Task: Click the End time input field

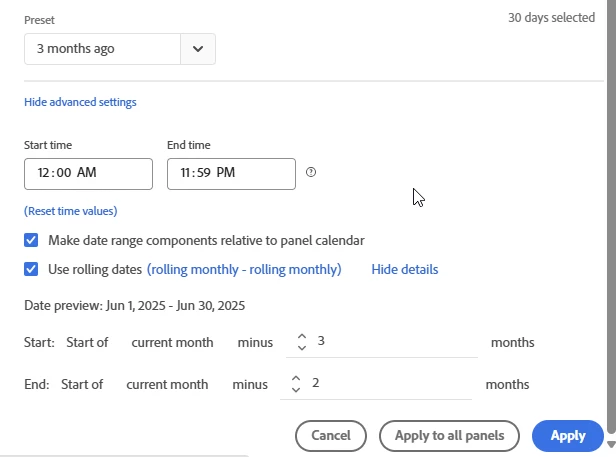Action: pos(231,173)
